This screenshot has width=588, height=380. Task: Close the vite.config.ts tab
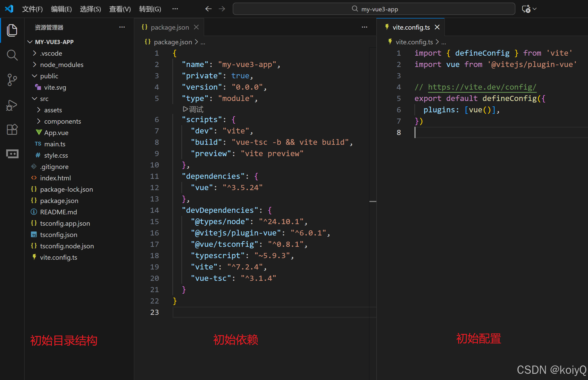[437, 27]
